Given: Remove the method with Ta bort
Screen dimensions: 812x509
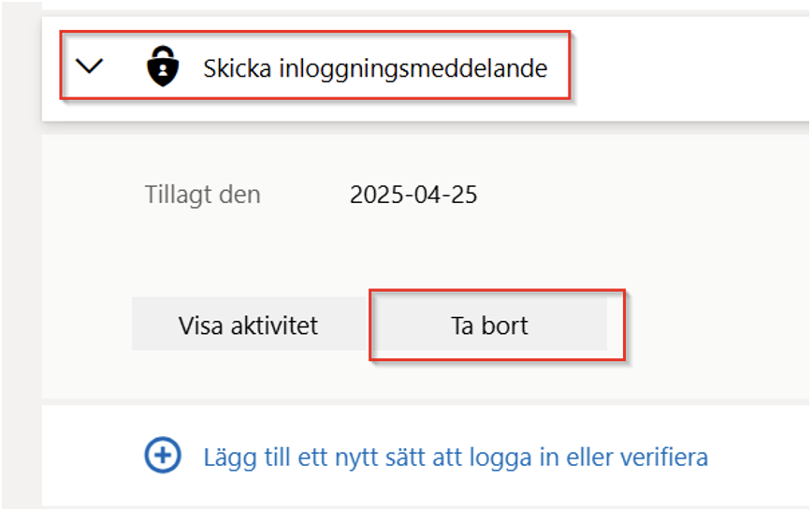Looking at the screenshot, I should 489,324.
